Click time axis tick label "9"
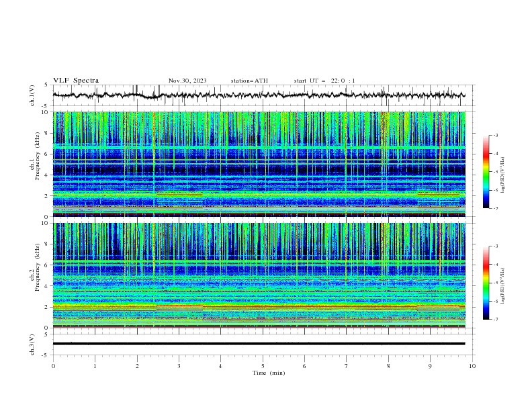This screenshot has width=532, height=411. 430,366
